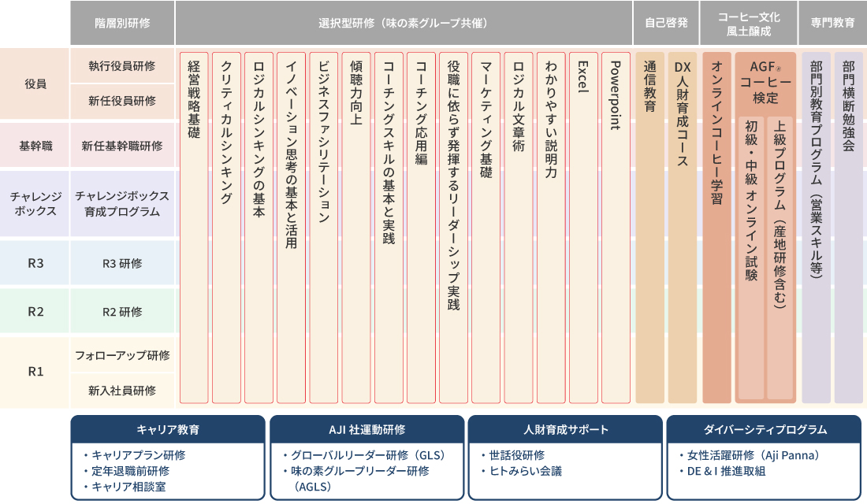The width and height of the screenshot is (867, 504).
Task: Select the オンラインコーヒー学習 column
Action: click(717, 228)
